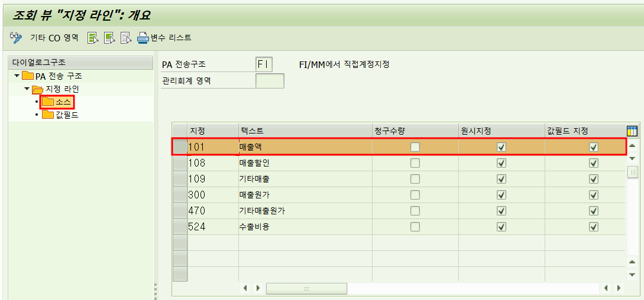Toggle 원시지정 checkbox for row 101 매출액
The height and width of the screenshot is (300, 644).
click(x=501, y=147)
